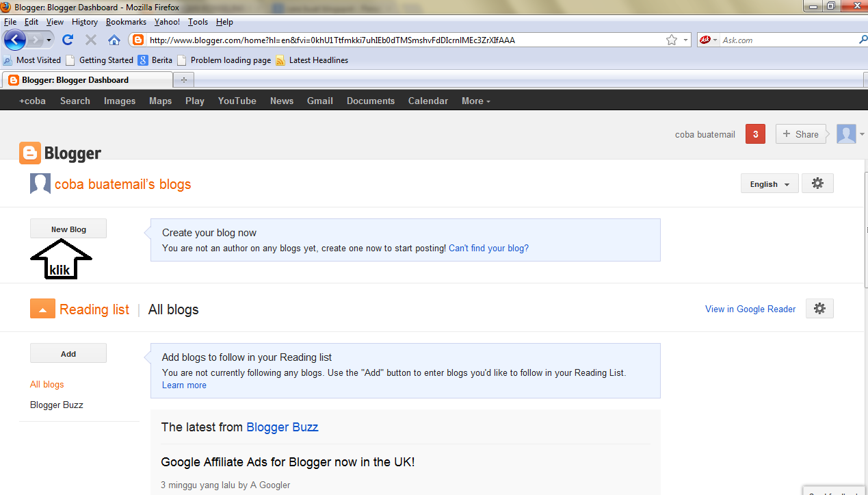
Task: Open the File menu
Action: coord(10,22)
